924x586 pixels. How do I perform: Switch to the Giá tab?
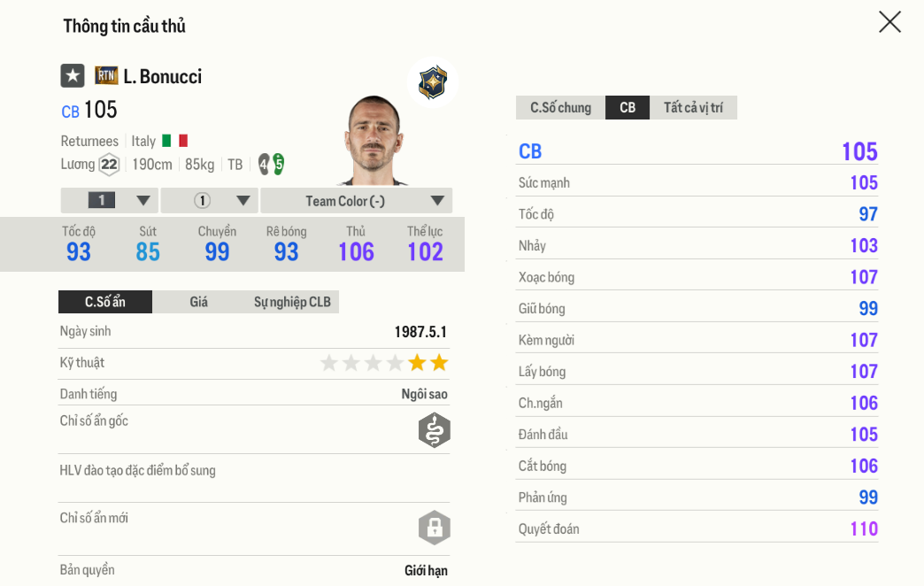coord(199,302)
